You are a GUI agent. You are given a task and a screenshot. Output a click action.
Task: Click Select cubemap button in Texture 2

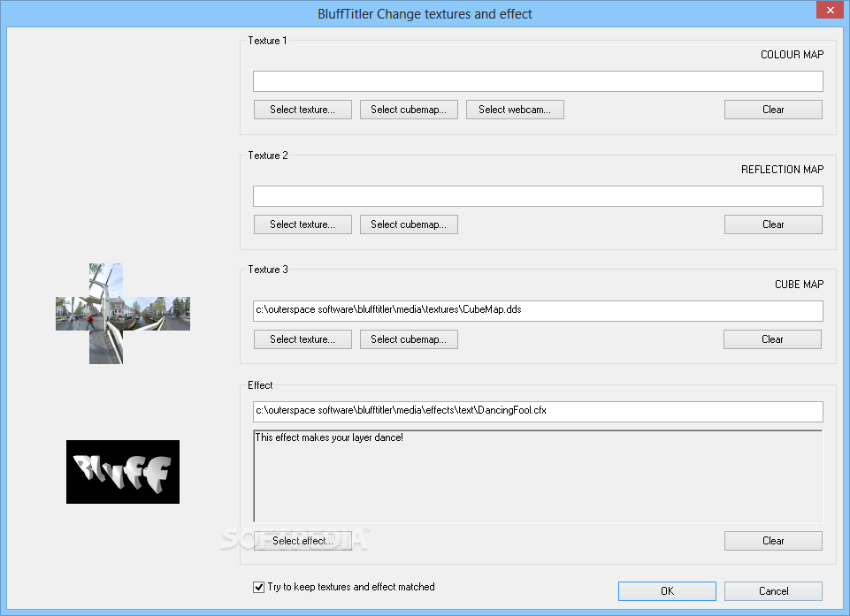409,224
